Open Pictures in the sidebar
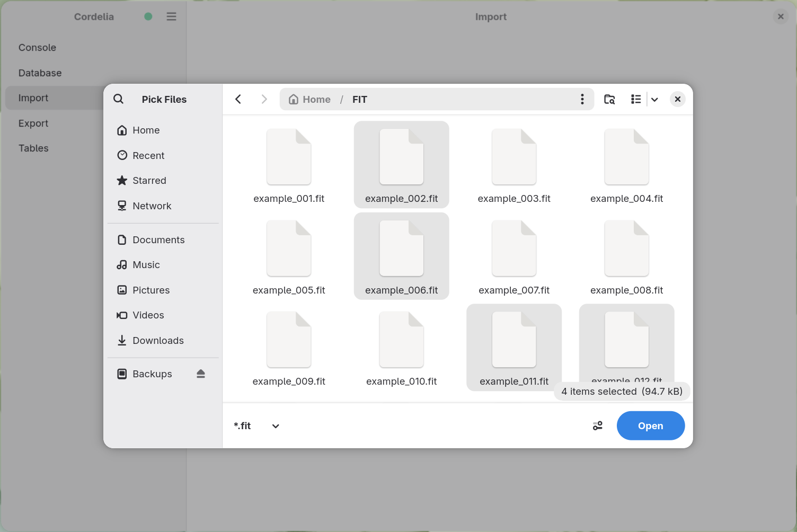This screenshot has width=797, height=532. 163,290
